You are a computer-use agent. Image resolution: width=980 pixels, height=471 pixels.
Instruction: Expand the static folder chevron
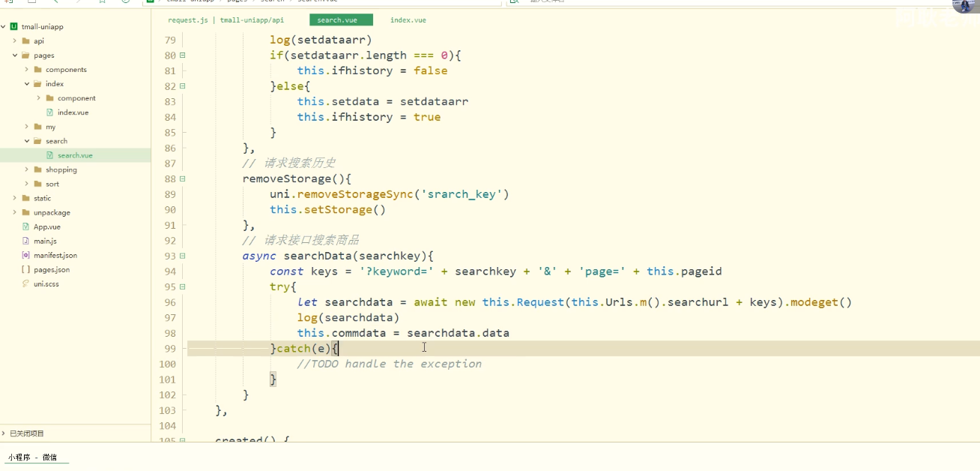(x=15, y=198)
